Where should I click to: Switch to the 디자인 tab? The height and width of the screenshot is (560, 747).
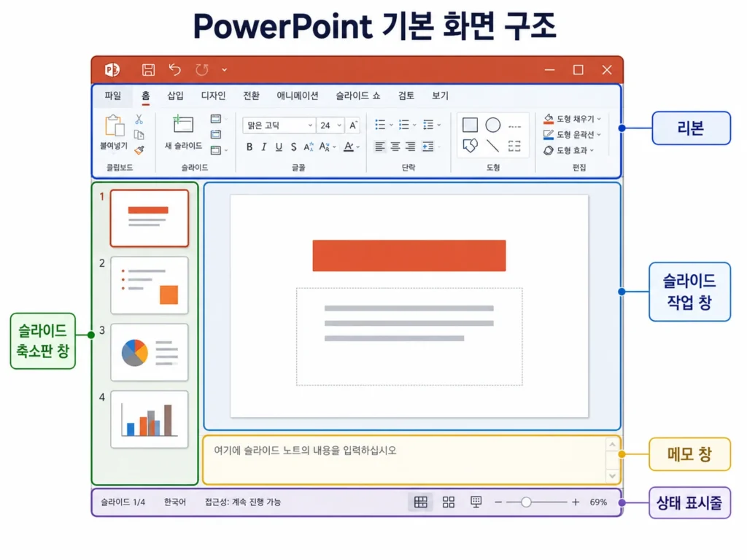pos(213,96)
